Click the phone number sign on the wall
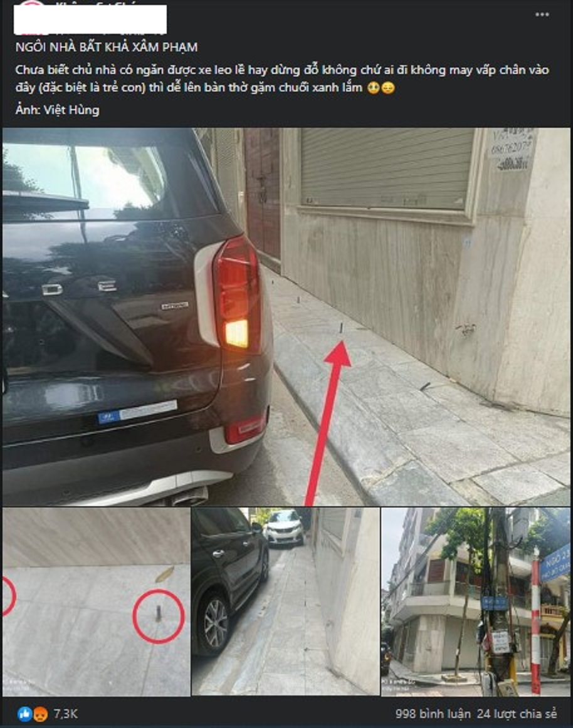Viewport: 573px width, 728px height. click(x=511, y=150)
